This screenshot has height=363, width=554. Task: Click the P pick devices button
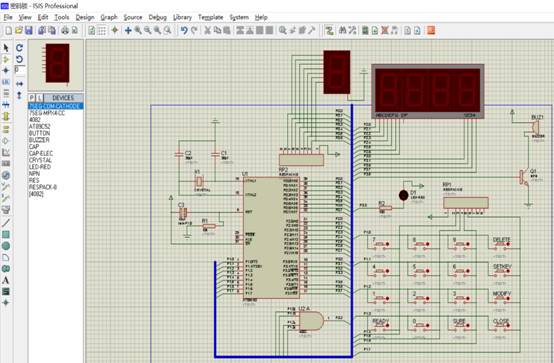click(x=32, y=98)
